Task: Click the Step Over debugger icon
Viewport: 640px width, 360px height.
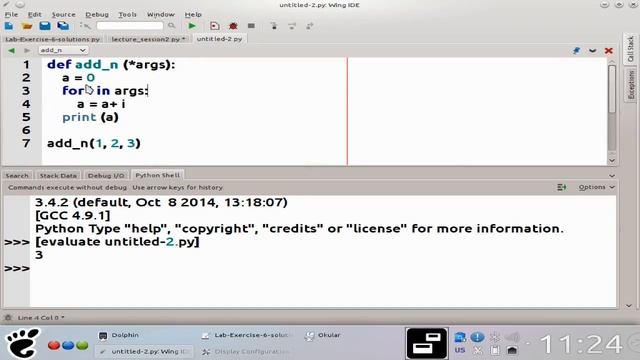Action: [x=292, y=26]
